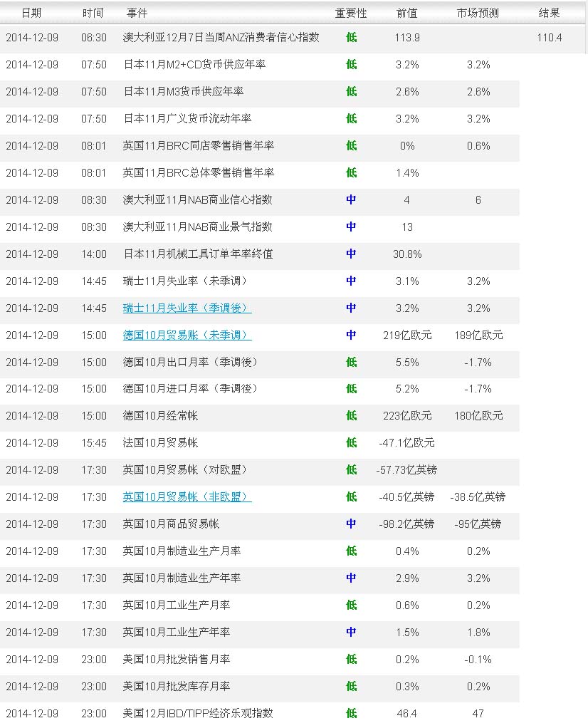Click forecast 0.6% for BRC同店零售销售

point(478,146)
